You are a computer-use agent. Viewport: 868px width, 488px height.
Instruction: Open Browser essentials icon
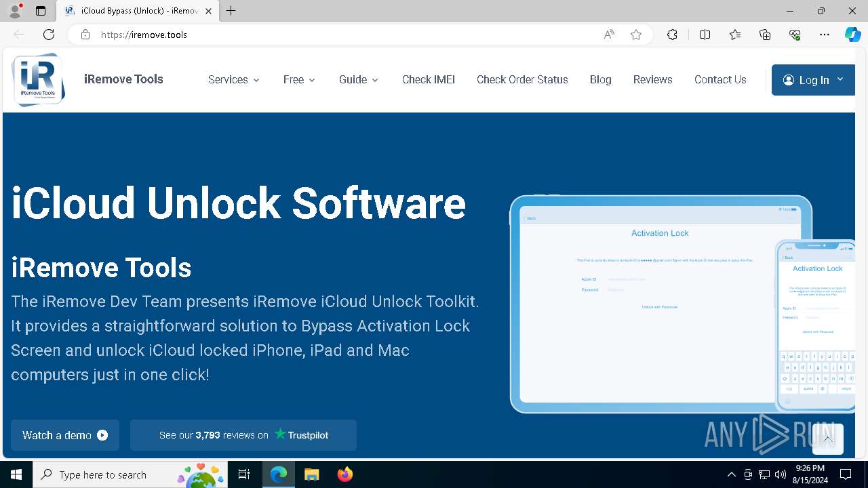coord(795,35)
